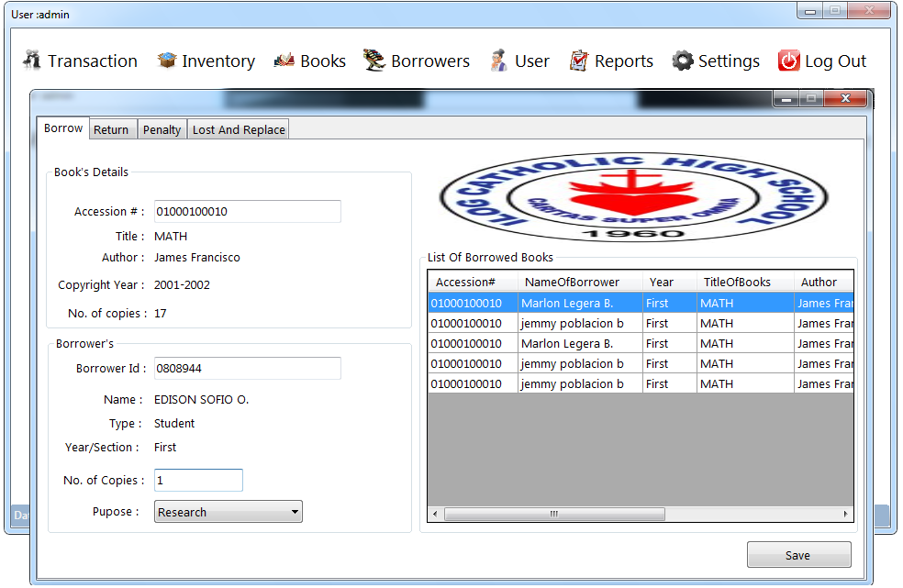Click the red Log Out power icon
The height and width of the screenshot is (588, 903).
(788, 61)
